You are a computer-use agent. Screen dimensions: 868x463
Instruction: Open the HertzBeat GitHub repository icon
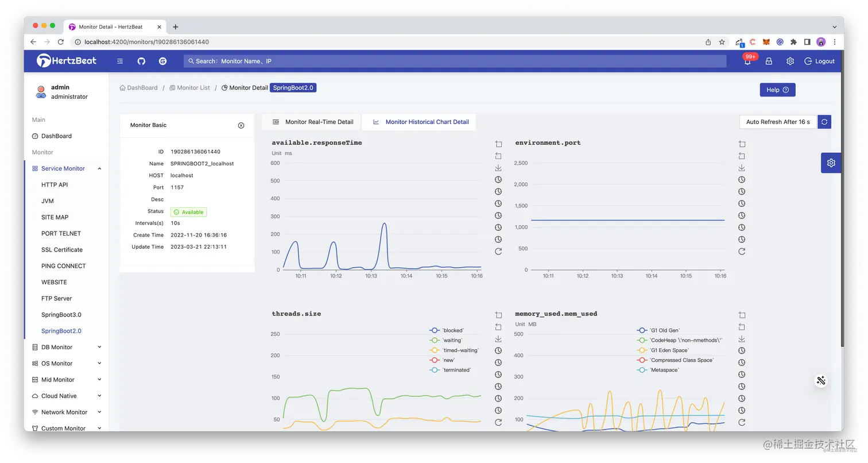click(141, 61)
